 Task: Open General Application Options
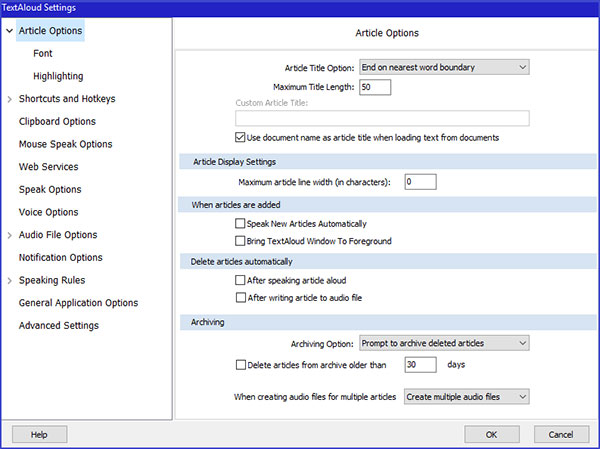click(x=78, y=302)
